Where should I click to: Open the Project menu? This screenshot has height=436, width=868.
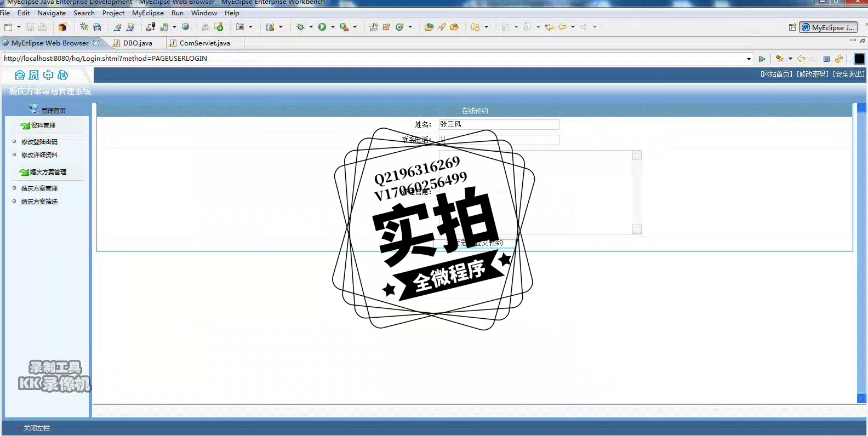pyautogui.click(x=113, y=13)
